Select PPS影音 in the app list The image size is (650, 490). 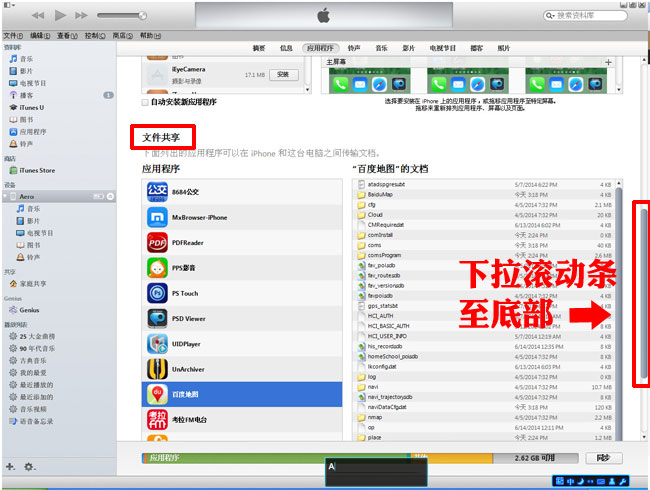242,268
